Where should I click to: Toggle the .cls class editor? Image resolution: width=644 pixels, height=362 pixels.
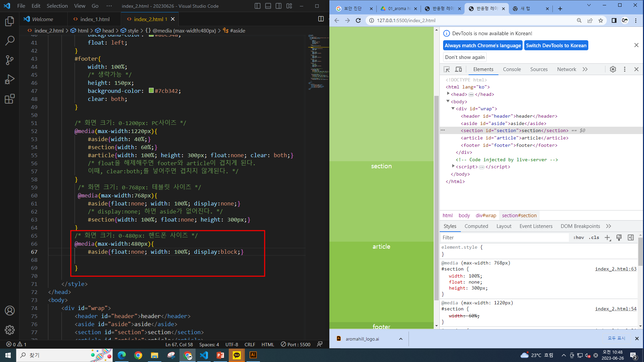point(594,238)
